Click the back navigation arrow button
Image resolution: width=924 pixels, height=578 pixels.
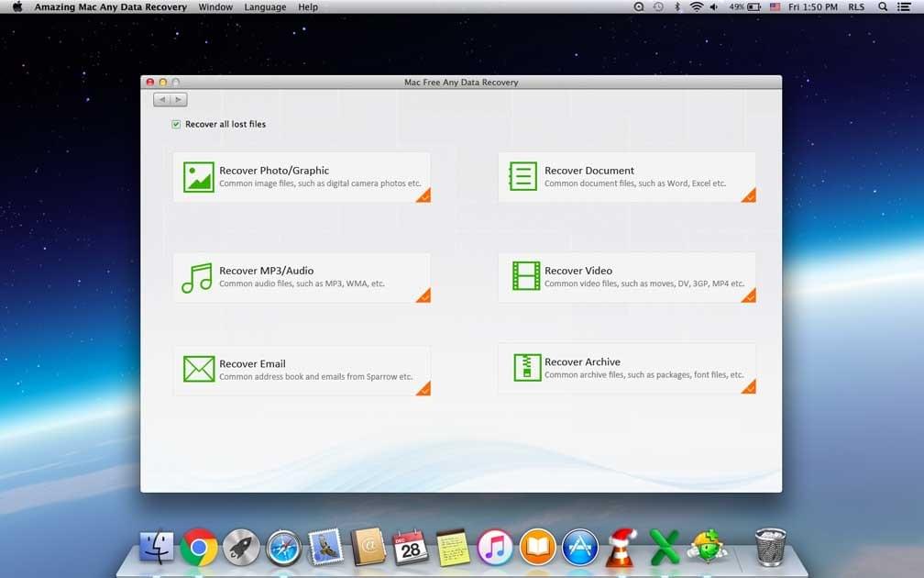coord(162,99)
